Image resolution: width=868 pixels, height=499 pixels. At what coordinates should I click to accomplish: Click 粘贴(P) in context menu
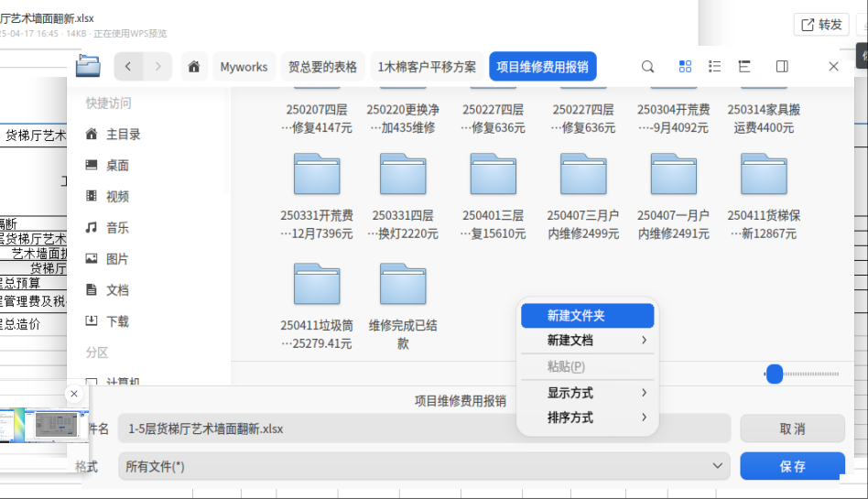[587, 366]
